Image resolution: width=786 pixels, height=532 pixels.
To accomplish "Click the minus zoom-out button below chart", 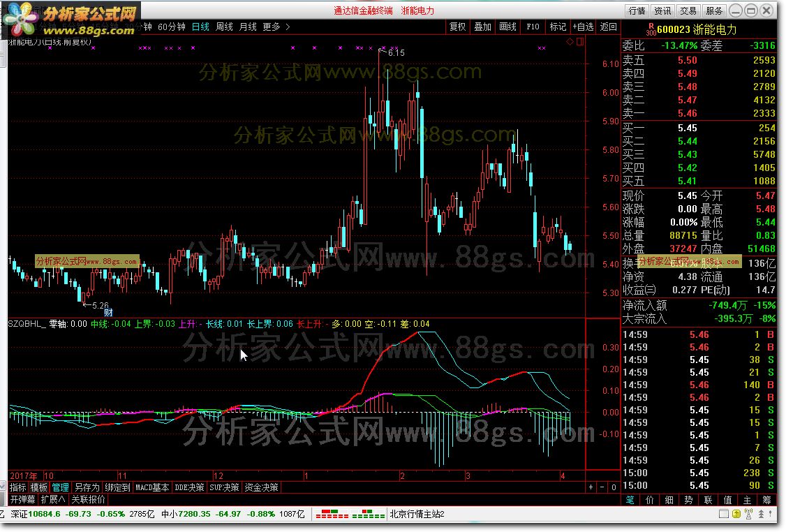I will (602, 487).
